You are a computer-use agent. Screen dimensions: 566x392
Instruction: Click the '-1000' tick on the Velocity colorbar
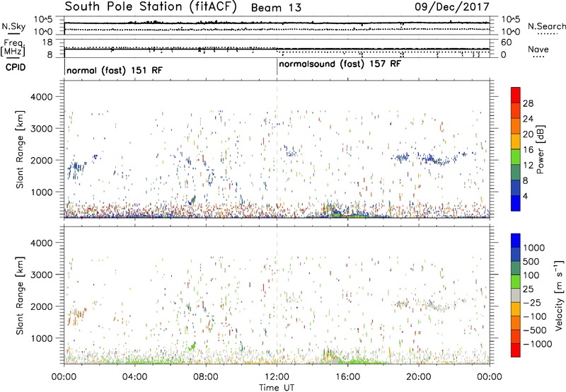pyautogui.click(x=537, y=344)
